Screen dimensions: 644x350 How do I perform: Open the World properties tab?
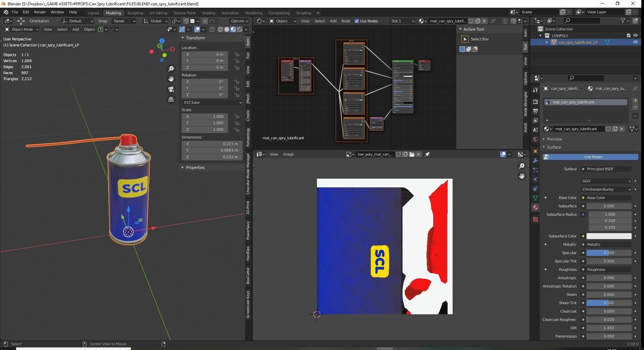pyautogui.click(x=535, y=139)
